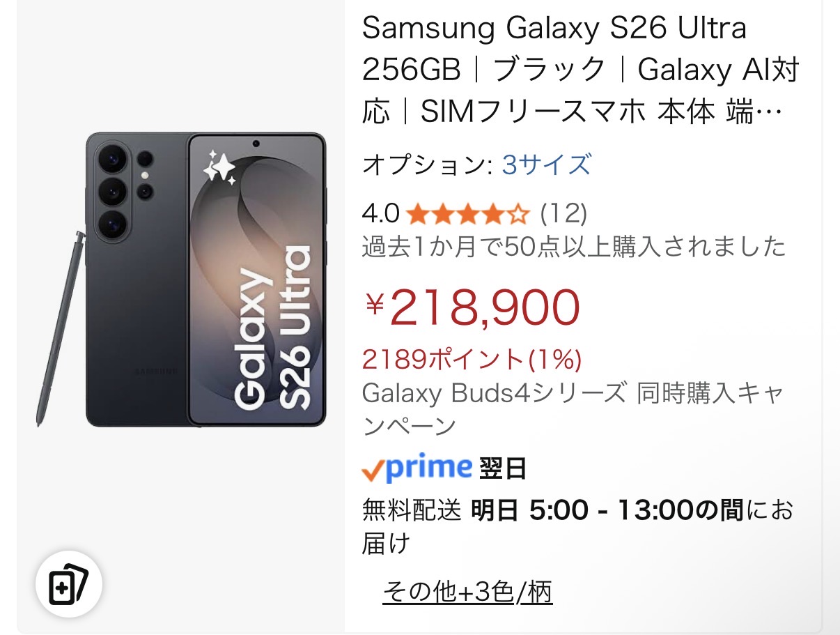
Task: Open the review count (12)
Action: (563, 213)
